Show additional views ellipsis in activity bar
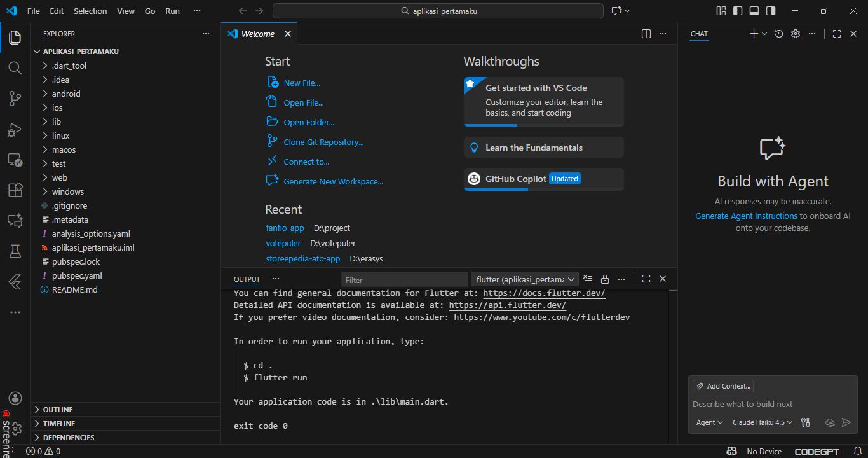Image resolution: width=868 pixels, height=458 pixels. click(x=15, y=312)
